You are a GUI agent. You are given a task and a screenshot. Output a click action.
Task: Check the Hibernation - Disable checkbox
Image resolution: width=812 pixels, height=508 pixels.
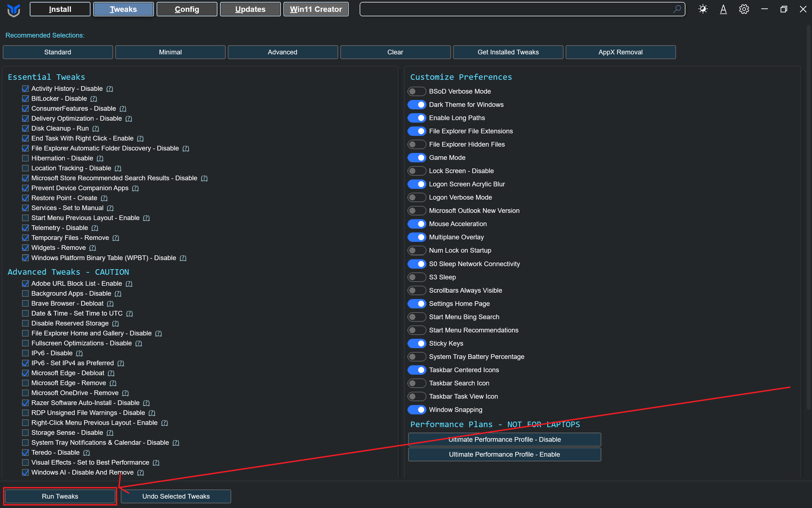[x=25, y=158]
